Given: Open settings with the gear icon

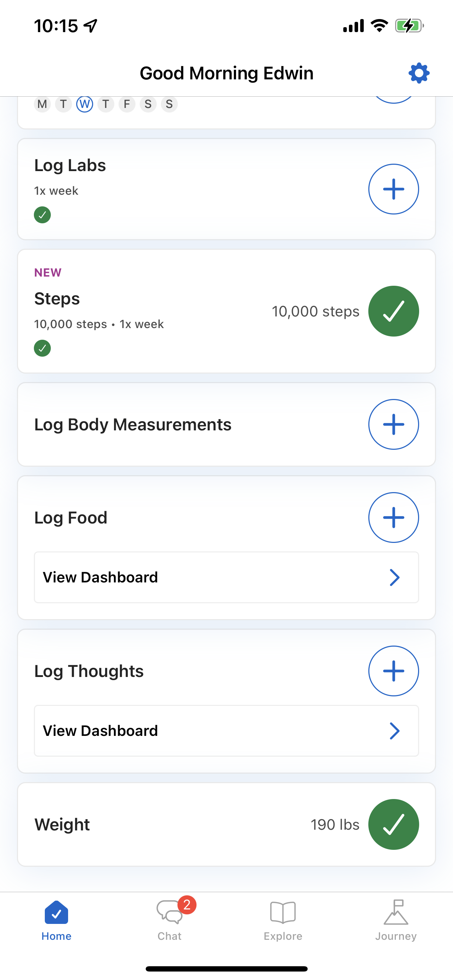Looking at the screenshot, I should click(419, 73).
